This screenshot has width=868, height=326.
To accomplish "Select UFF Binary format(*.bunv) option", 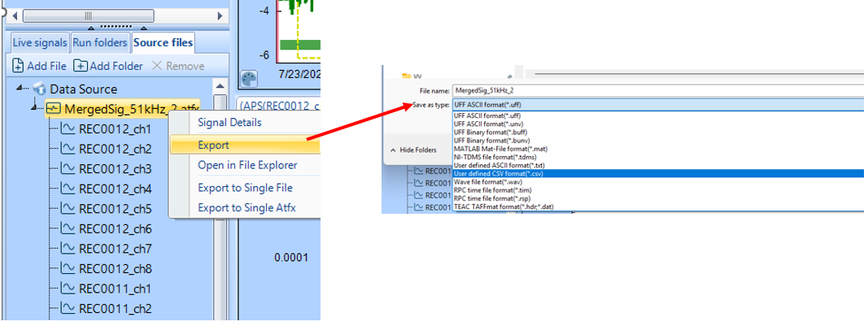I will (657, 141).
